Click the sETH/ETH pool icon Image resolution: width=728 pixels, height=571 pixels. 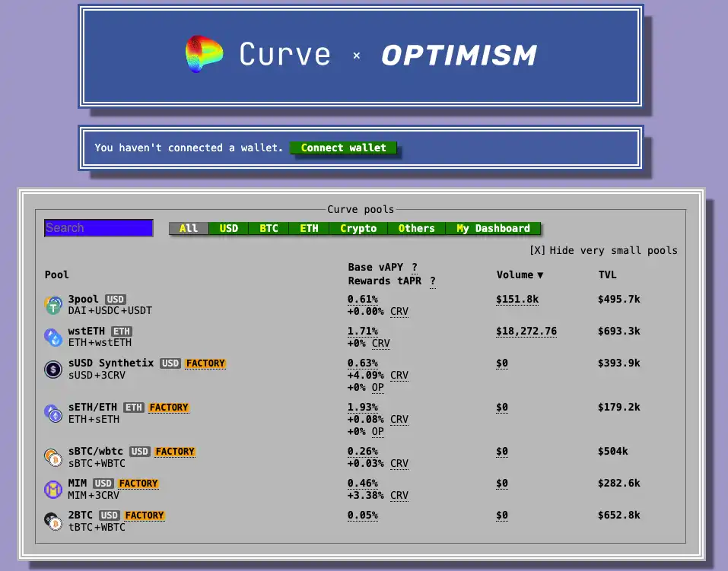[x=53, y=414]
